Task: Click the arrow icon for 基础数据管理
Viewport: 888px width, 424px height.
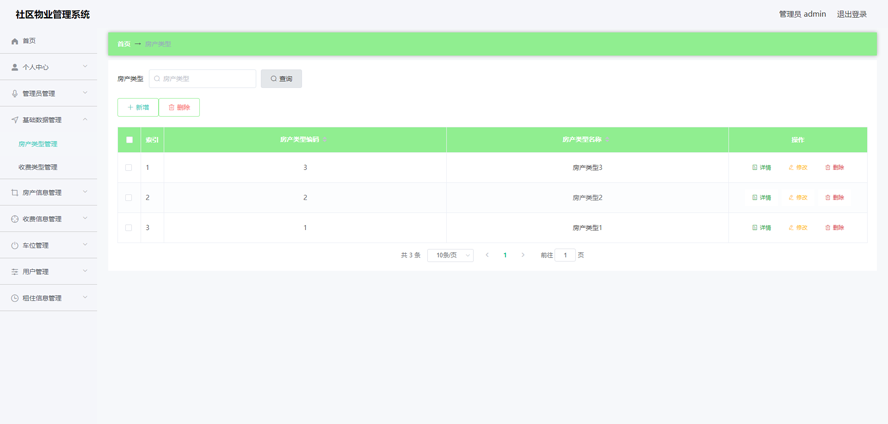Action: pyautogui.click(x=15, y=120)
